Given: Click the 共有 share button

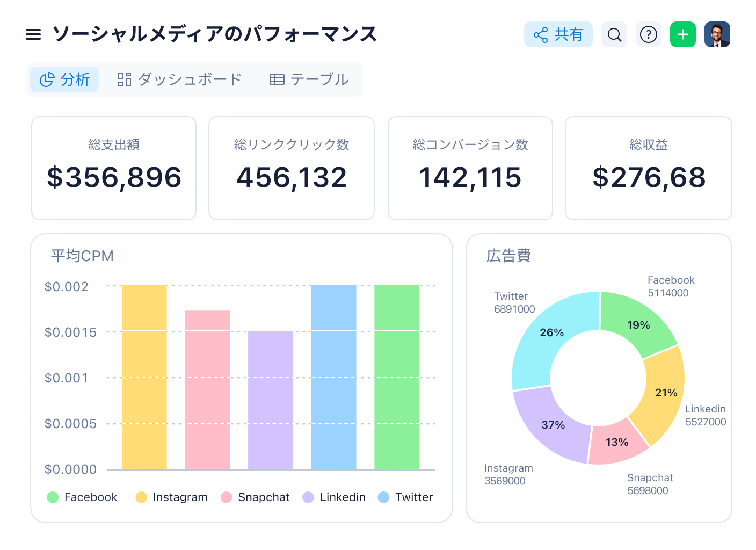Looking at the screenshot, I should [558, 34].
